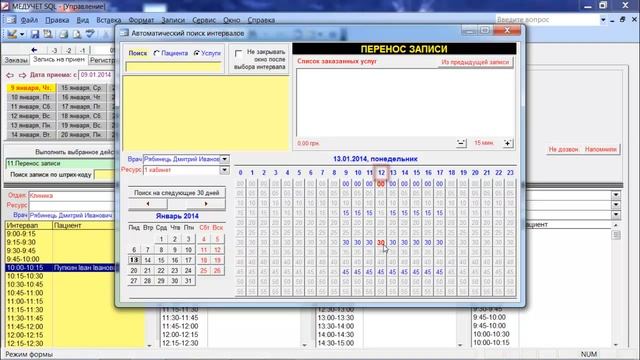Open the Сервис menu
The height and width of the screenshot is (360, 640).
pyautogui.click(x=204, y=20)
